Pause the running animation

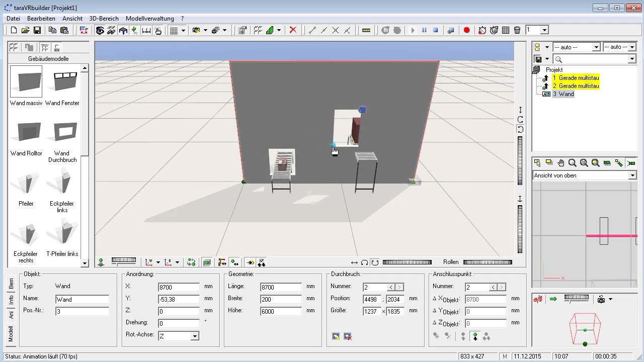click(x=424, y=30)
